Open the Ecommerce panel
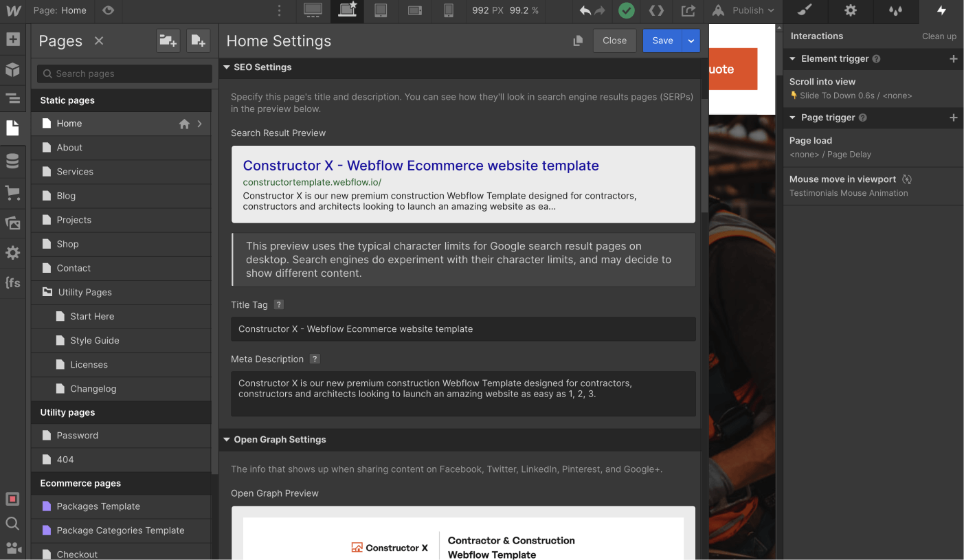964x560 pixels. pos(13,193)
